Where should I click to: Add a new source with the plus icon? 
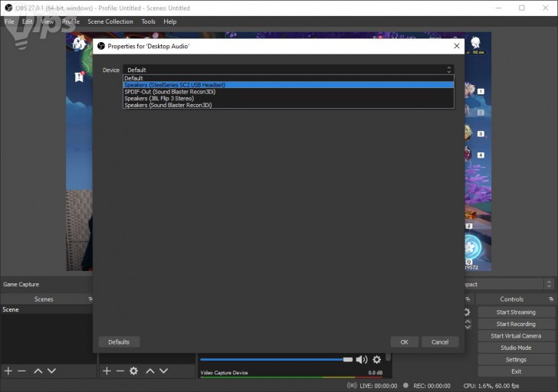click(107, 371)
